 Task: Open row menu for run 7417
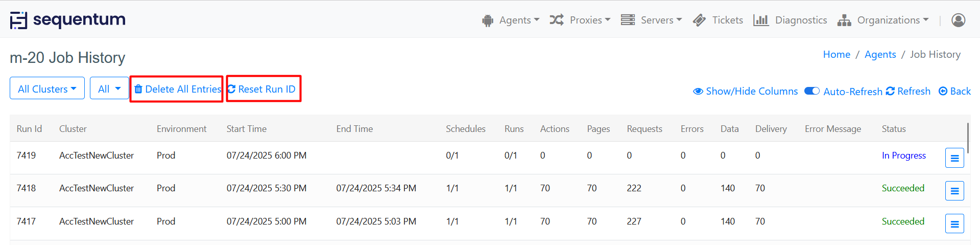(954, 224)
